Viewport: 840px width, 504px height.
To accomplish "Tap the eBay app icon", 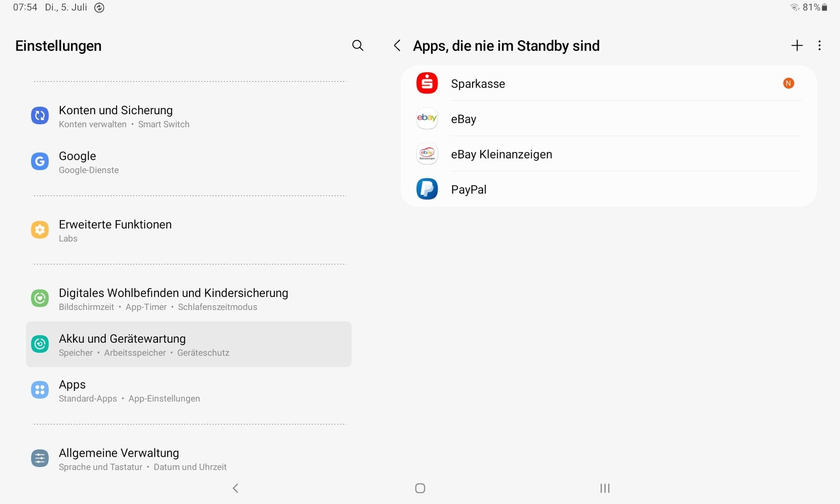I will click(x=427, y=119).
